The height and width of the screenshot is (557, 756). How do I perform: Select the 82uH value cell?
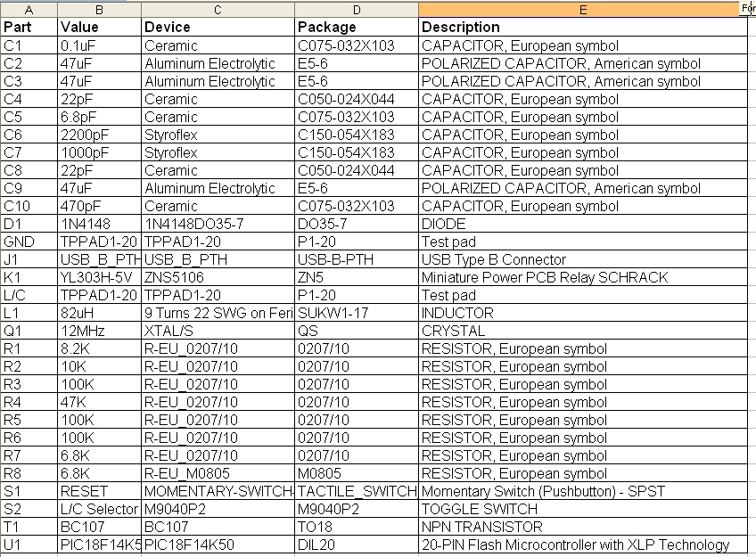pos(99,313)
